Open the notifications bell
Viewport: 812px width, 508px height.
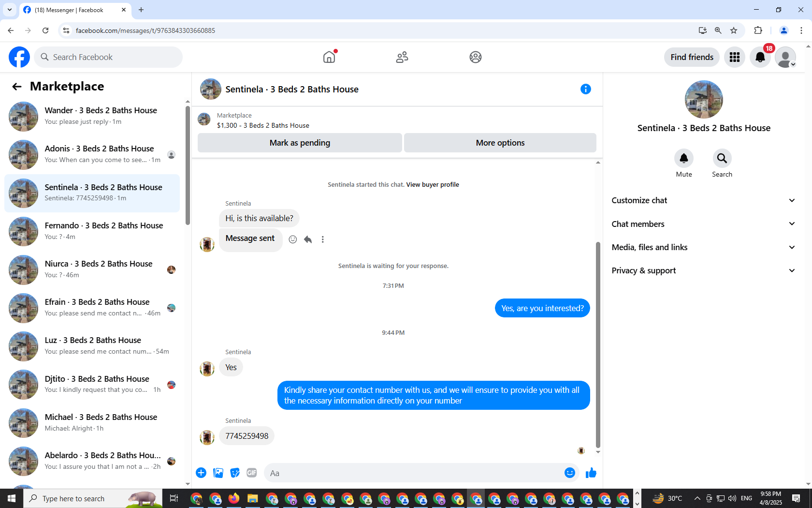click(760, 57)
